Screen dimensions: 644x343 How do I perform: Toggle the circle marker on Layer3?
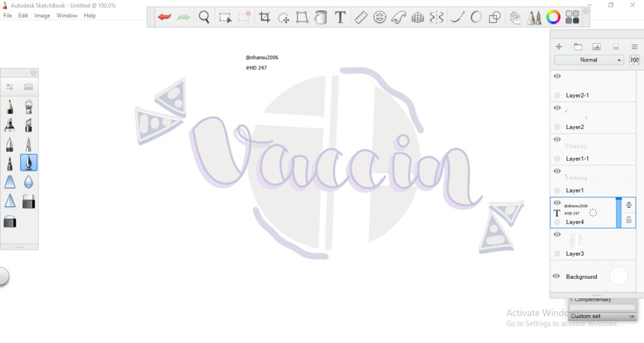[557, 254]
